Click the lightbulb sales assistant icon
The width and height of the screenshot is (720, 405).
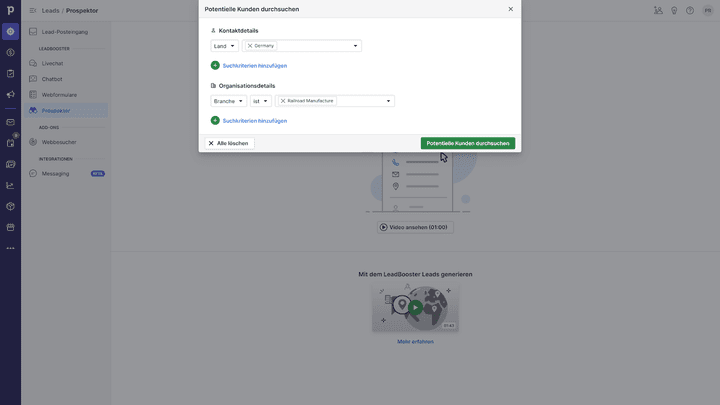674,10
